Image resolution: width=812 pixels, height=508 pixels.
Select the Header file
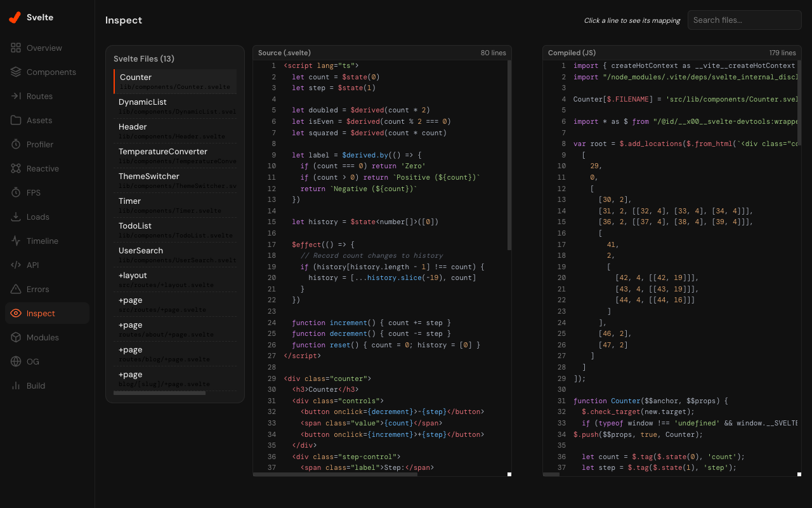(x=175, y=131)
